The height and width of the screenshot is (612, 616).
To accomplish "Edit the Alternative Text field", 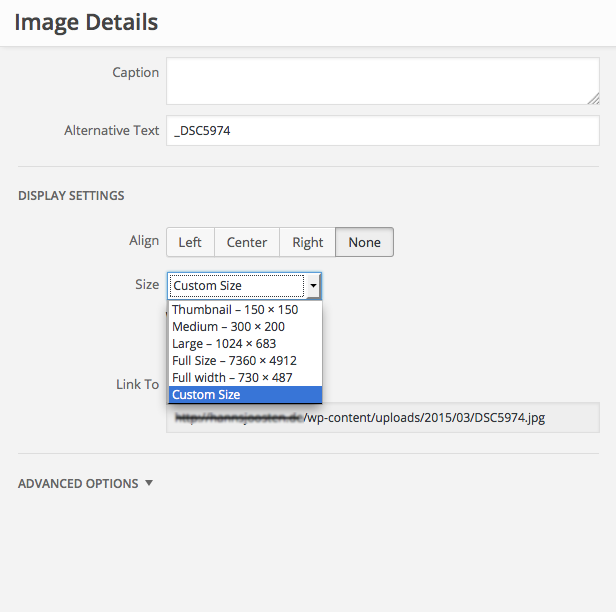I will [x=383, y=130].
